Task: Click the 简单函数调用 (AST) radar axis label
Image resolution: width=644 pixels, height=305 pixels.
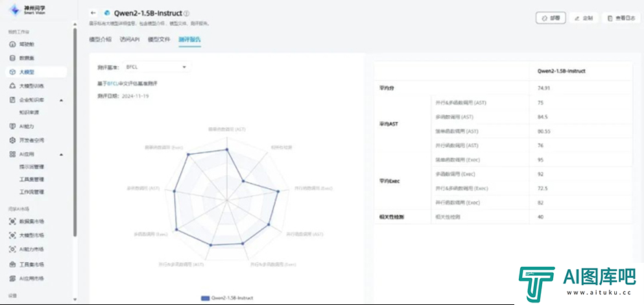Action: pyautogui.click(x=227, y=129)
